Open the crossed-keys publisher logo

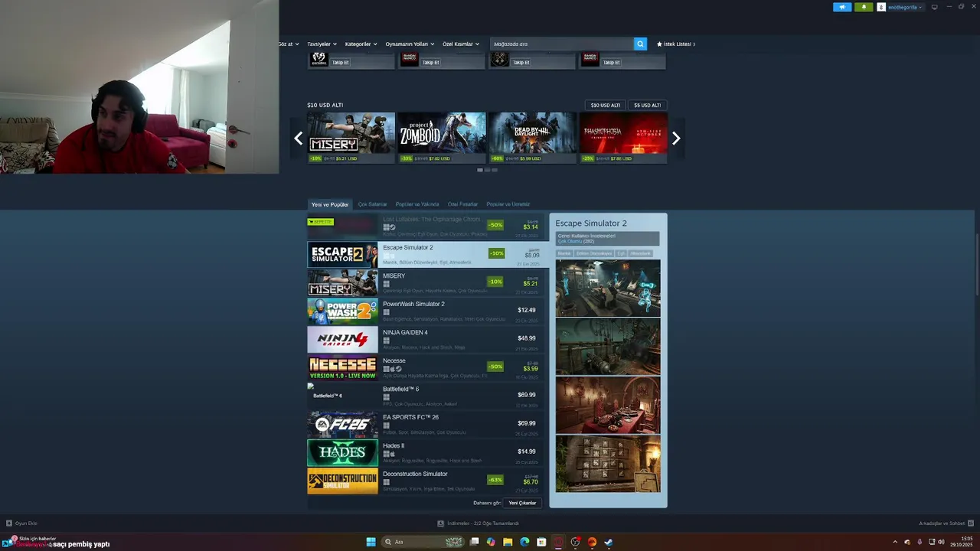[500, 59]
